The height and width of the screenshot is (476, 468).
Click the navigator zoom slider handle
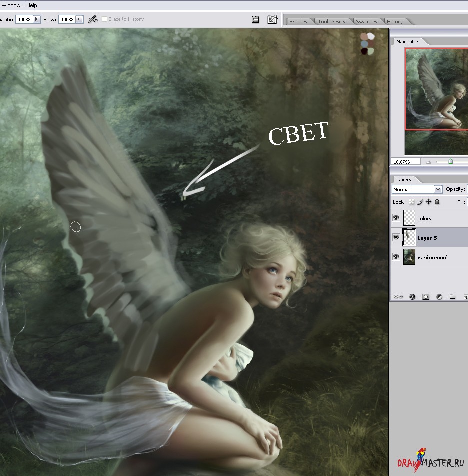tap(450, 161)
